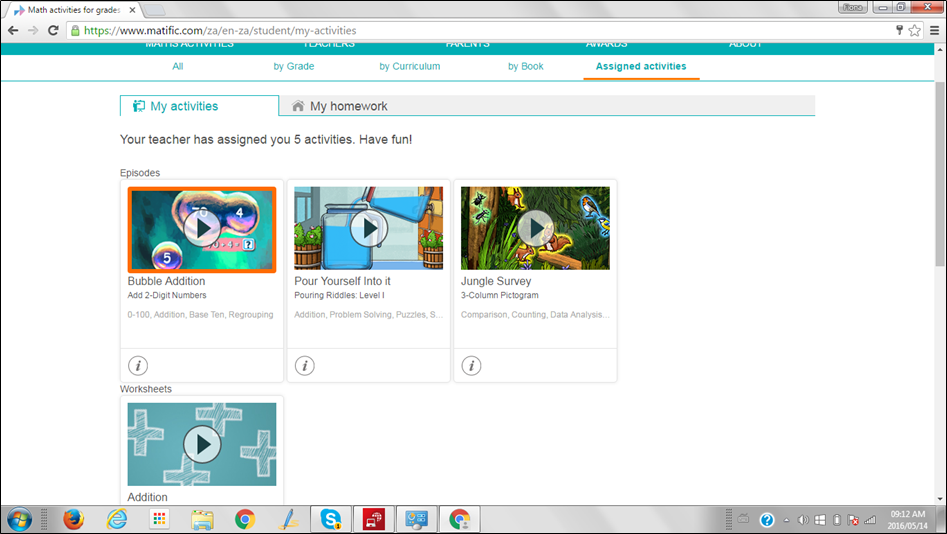This screenshot has width=947, height=534.
Task: Open the Assigned activities section
Action: (x=641, y=66)
